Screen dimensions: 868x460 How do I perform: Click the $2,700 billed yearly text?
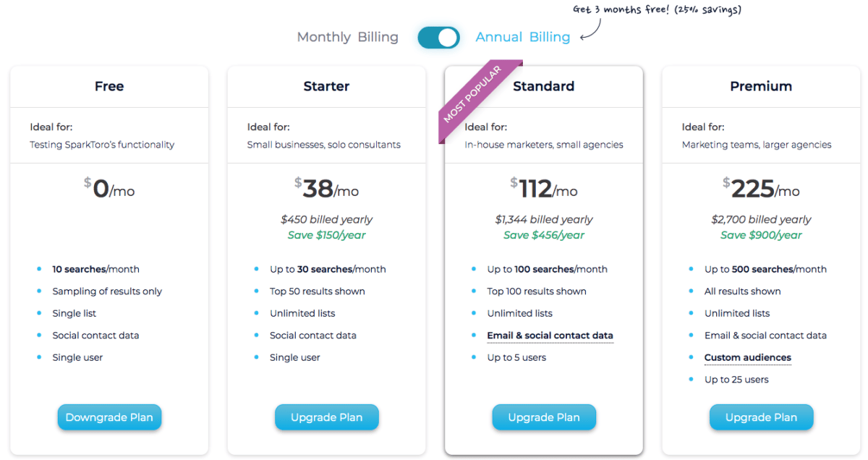pyautogui.click(x=761, y=219)
